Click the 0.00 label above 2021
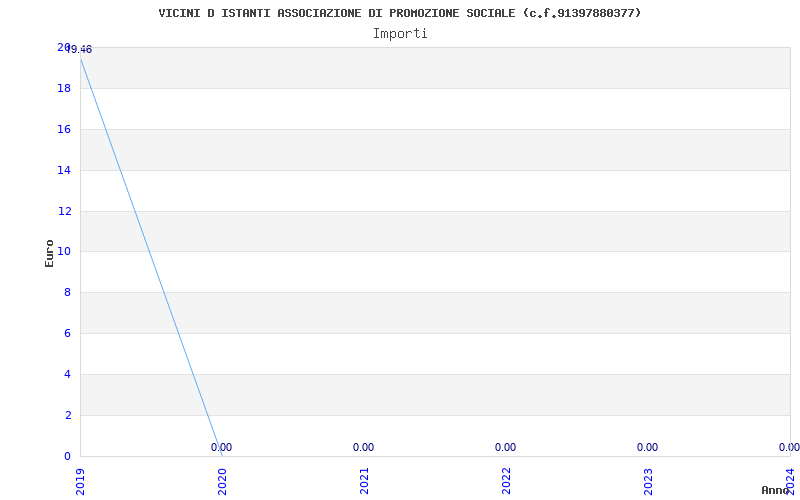The image size is (800, 500). click(363, 447)
